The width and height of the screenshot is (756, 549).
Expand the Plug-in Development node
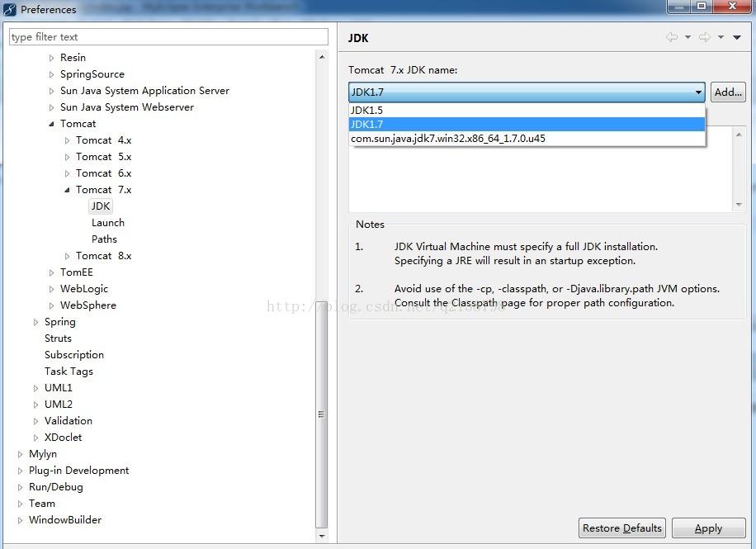(20, 471)
